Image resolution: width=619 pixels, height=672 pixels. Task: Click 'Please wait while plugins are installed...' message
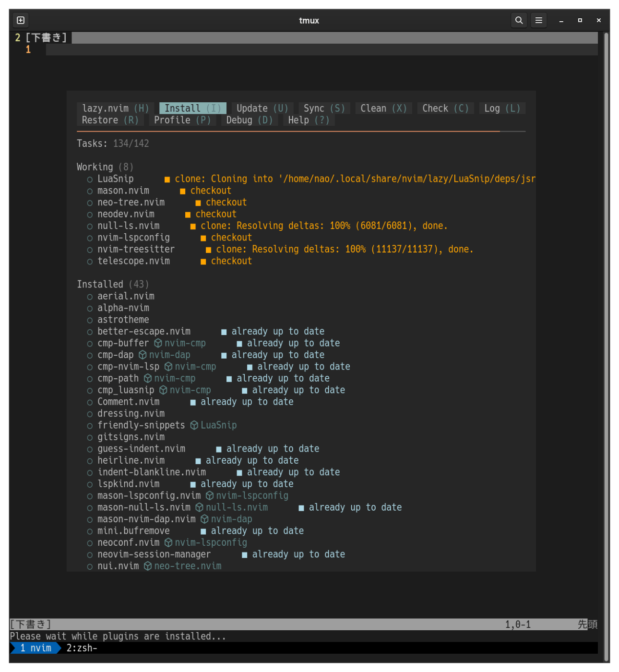(x=118, y=636)
